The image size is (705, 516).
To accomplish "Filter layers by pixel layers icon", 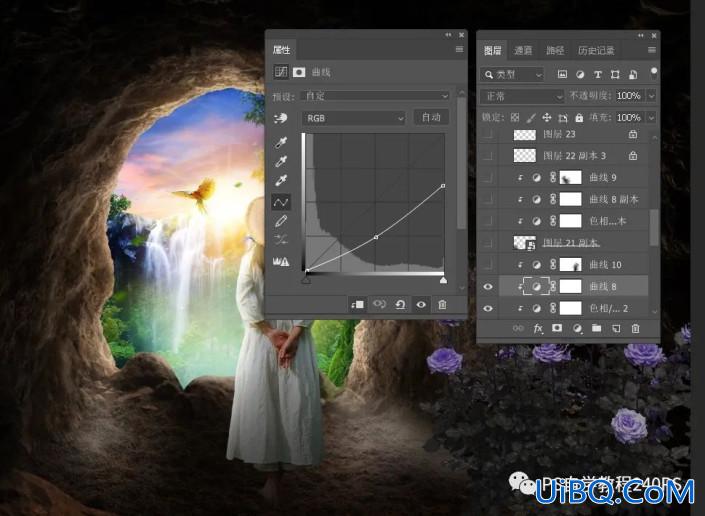I will (x=562, y=74).
